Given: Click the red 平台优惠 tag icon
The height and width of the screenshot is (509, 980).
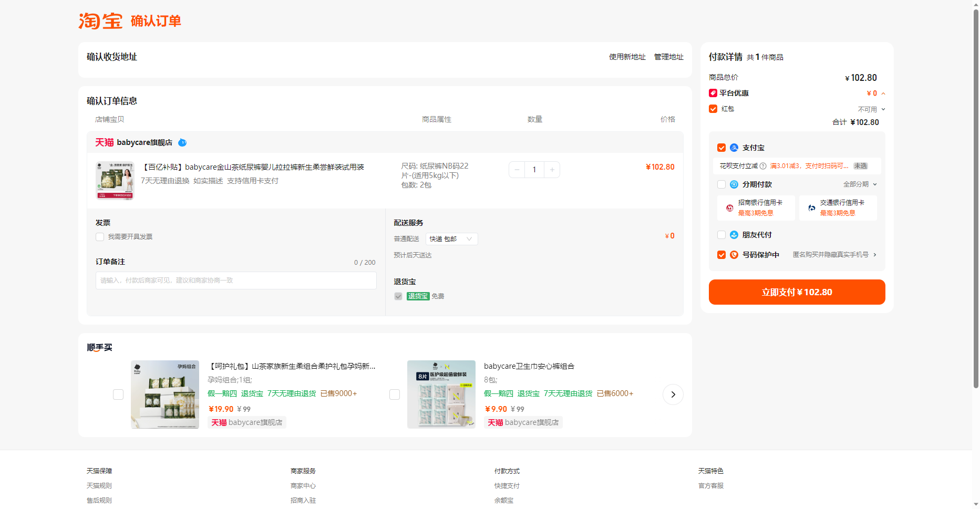Looking at the screenshot, I should click(713, 93).
